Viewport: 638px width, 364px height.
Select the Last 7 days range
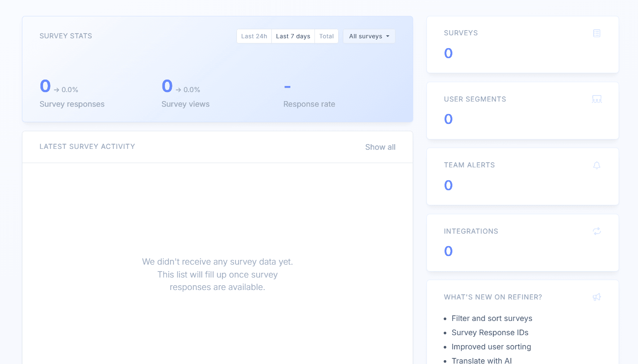293,36
